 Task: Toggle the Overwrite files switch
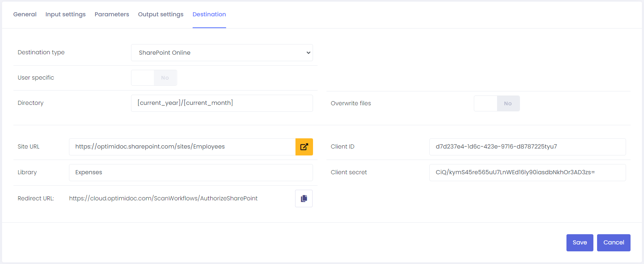pyautogui.click(x=497, y=103)
